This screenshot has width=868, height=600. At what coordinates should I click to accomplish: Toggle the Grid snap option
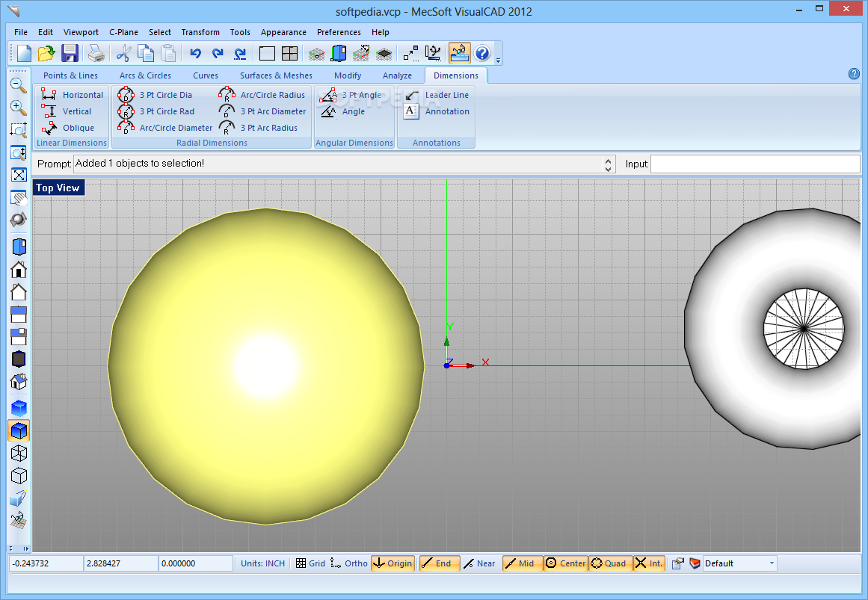310,563
